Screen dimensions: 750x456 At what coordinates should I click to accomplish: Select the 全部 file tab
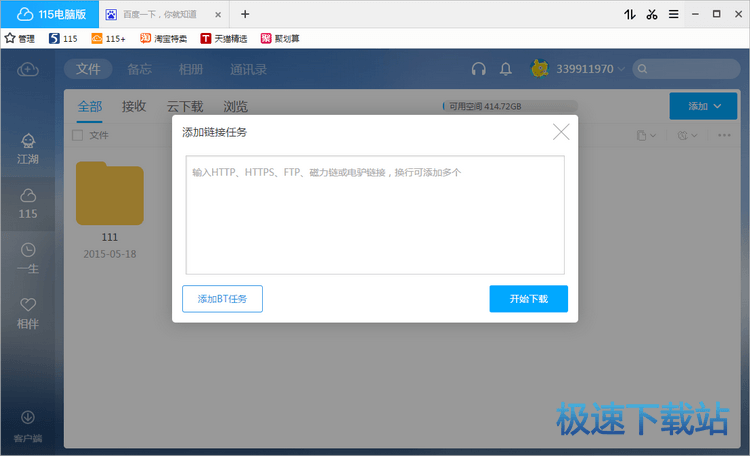click(x=89, y=106)
